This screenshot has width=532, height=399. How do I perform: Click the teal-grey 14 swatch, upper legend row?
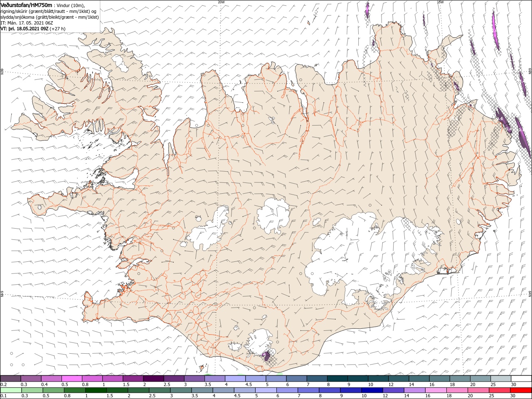point(419,379)
